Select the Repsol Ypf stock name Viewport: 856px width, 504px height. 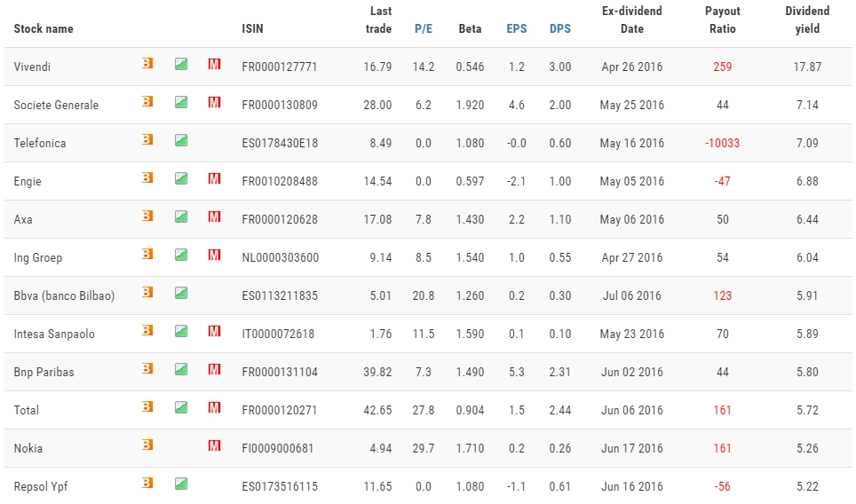[40, 487]
